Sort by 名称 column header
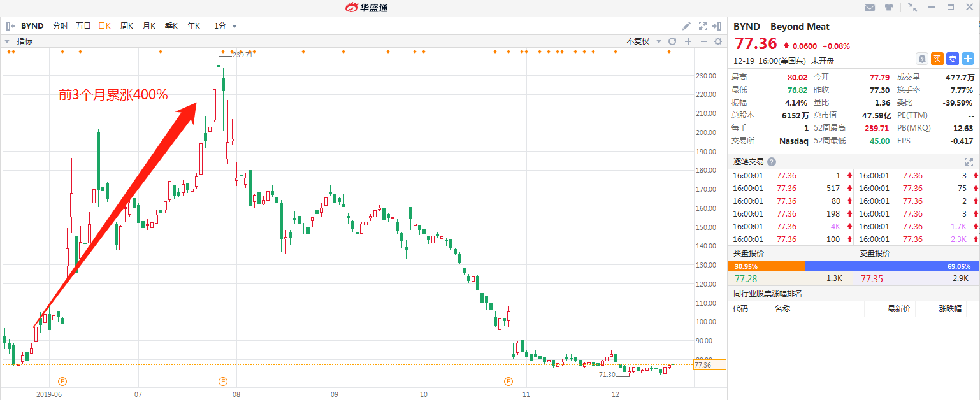The image size is (980, 400). click(782, 309)
